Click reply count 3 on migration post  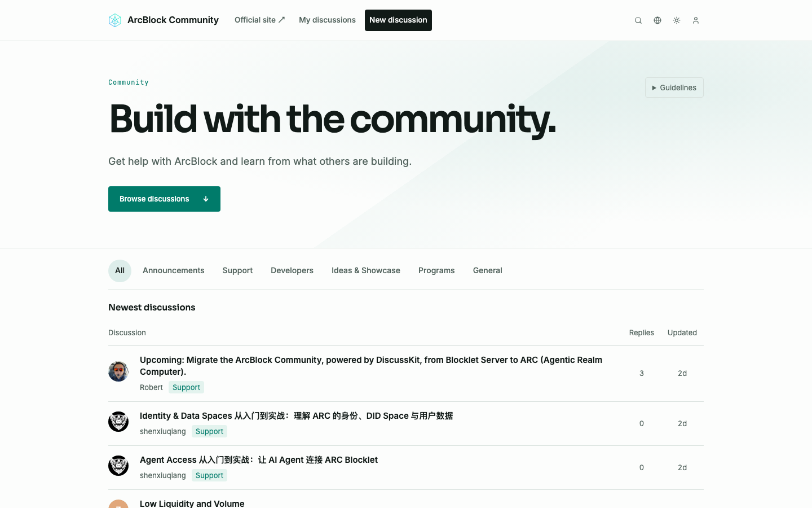pyautogui.click(x=642, y=373)
